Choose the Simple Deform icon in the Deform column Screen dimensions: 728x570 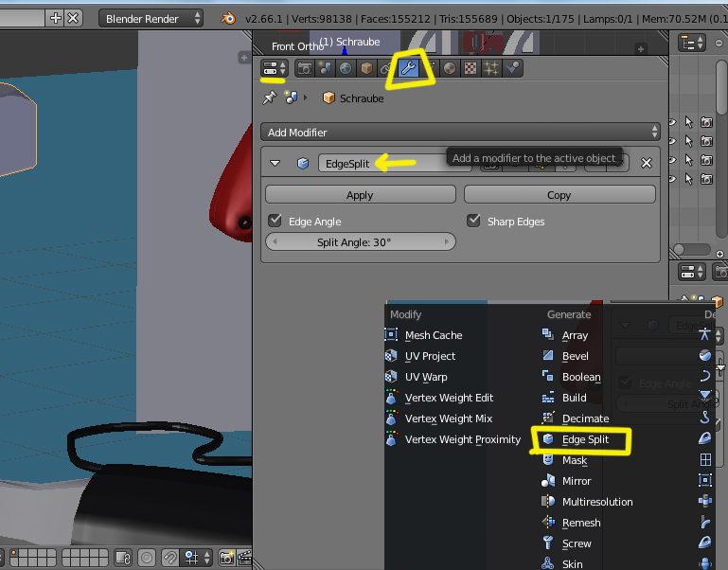point(705,522)
